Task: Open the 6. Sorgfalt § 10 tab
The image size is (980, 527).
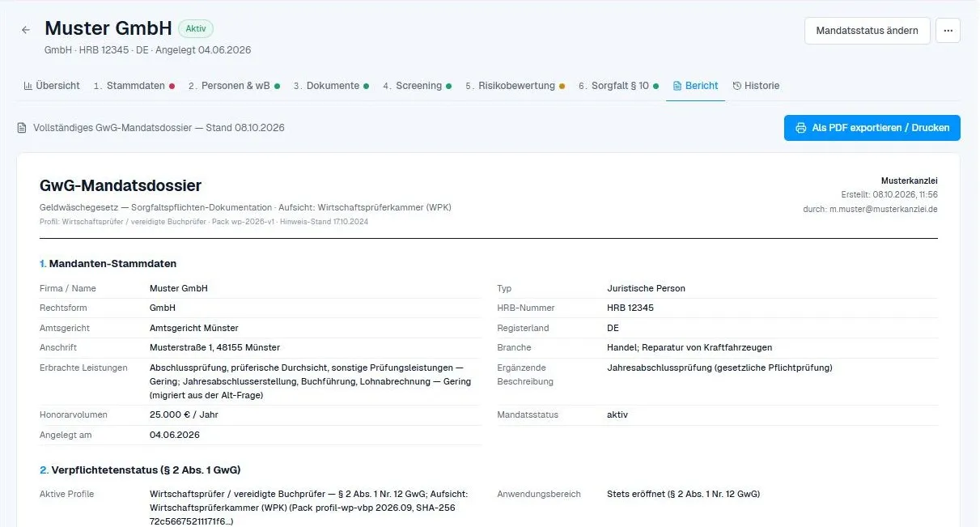Action: tap(618, 86)
